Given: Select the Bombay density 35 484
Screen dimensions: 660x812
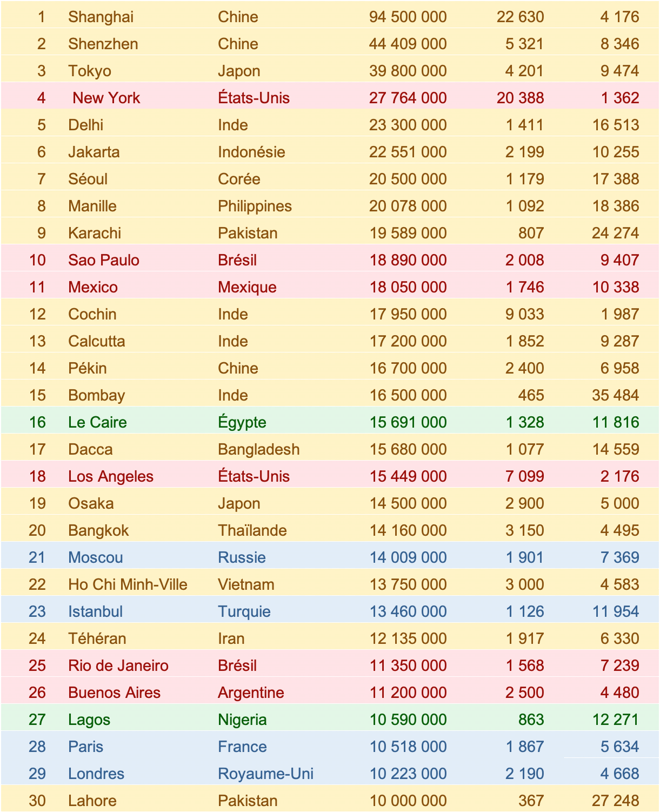Looking at the screenshot, I should pyautogui.click(x=615, y=395).
